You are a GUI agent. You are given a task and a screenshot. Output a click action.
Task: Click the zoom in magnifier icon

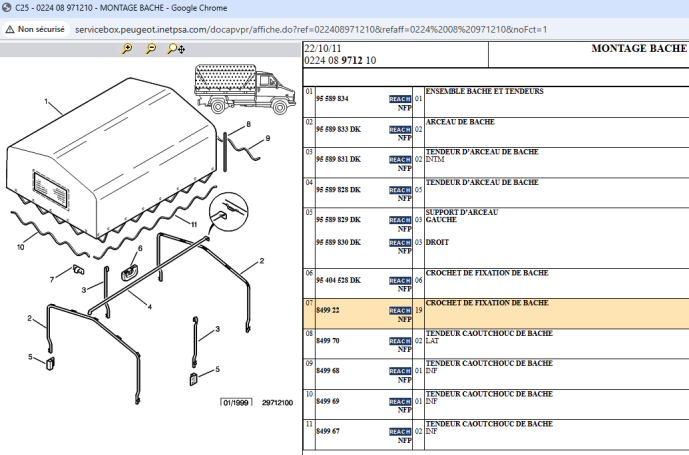127,47
